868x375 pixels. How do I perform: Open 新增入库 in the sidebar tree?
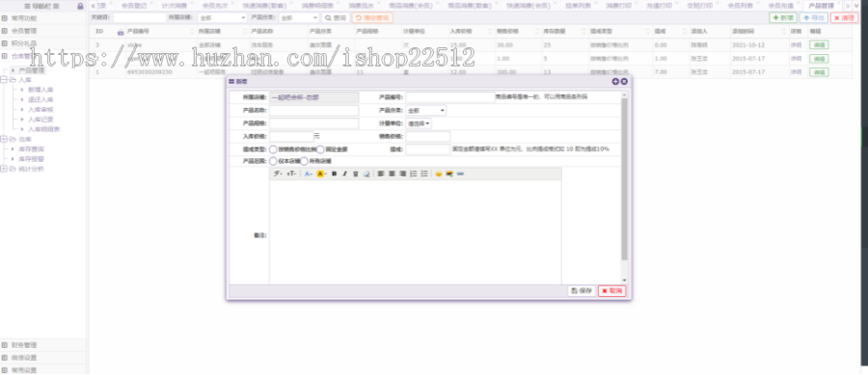[x=41, y=90]
